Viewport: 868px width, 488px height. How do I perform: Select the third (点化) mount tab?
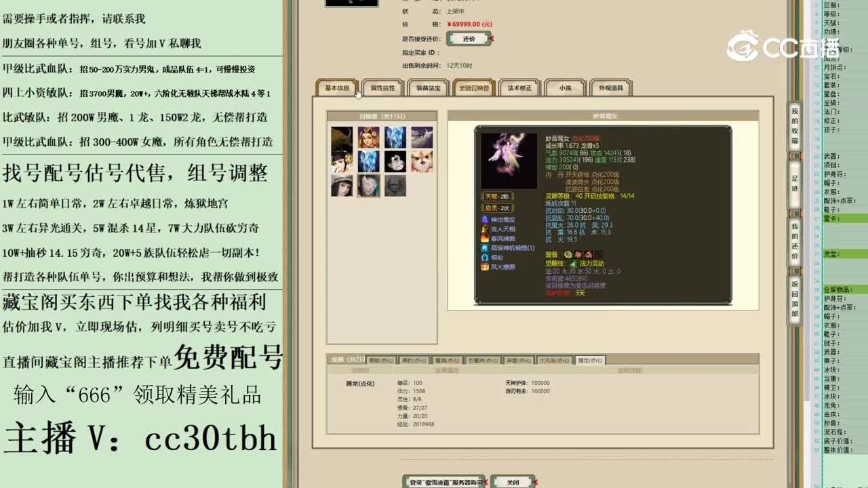(x=449, y=360)
